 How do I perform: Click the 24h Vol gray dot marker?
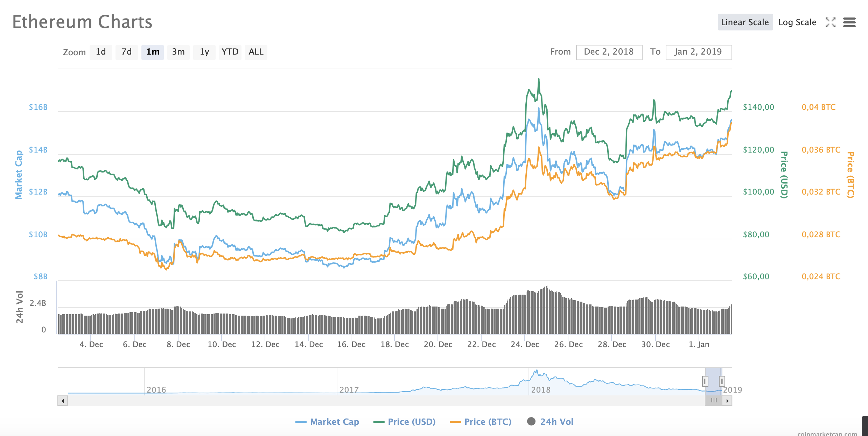click(x=531, y=421)
